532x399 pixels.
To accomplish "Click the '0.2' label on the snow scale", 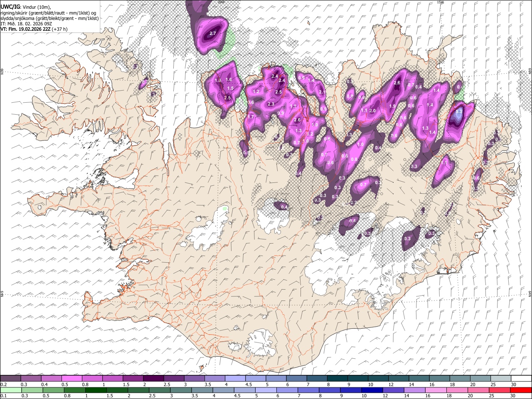I will [x=4, y=384].
